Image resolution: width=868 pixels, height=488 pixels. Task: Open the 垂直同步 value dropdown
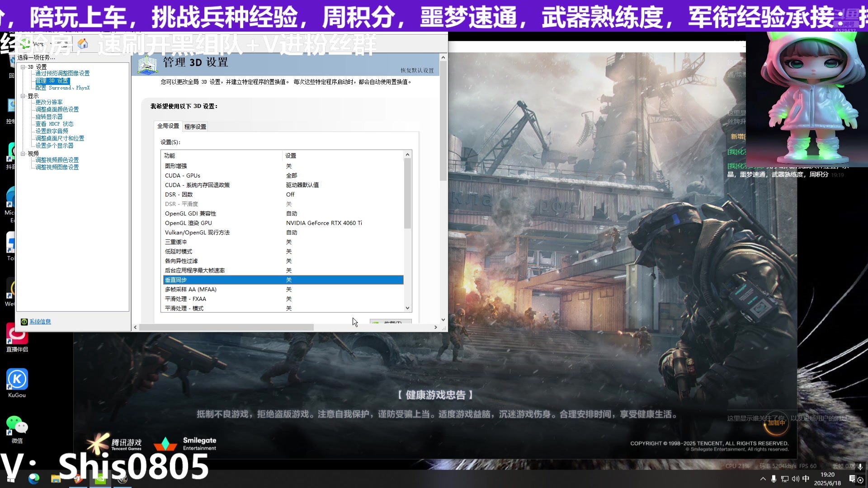344,280
